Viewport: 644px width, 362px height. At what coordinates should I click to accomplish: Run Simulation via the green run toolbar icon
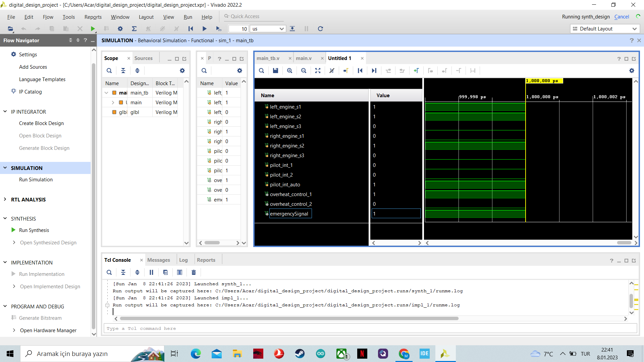pos(93,28)
